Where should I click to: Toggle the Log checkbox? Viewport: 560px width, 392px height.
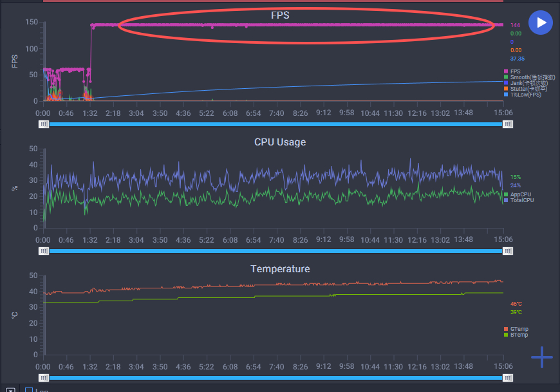29,390
